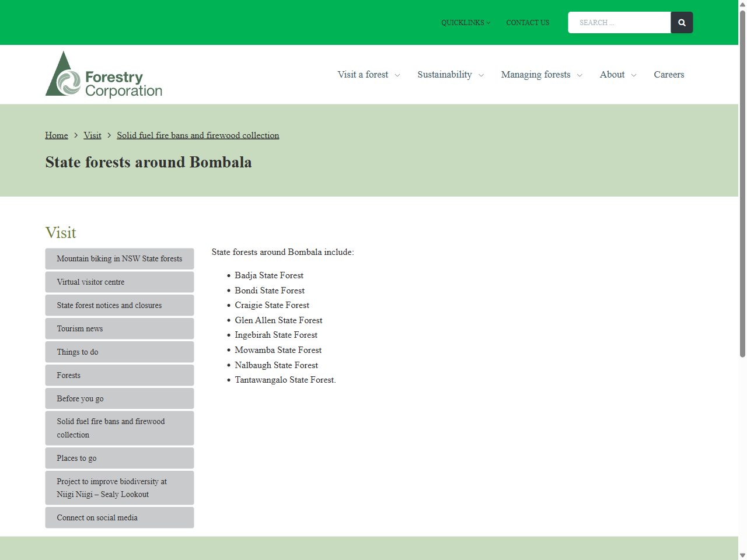Select Mountain biking in NSW State forests
The width and height of the screenshot is (747, 560).
click(120, 259)
